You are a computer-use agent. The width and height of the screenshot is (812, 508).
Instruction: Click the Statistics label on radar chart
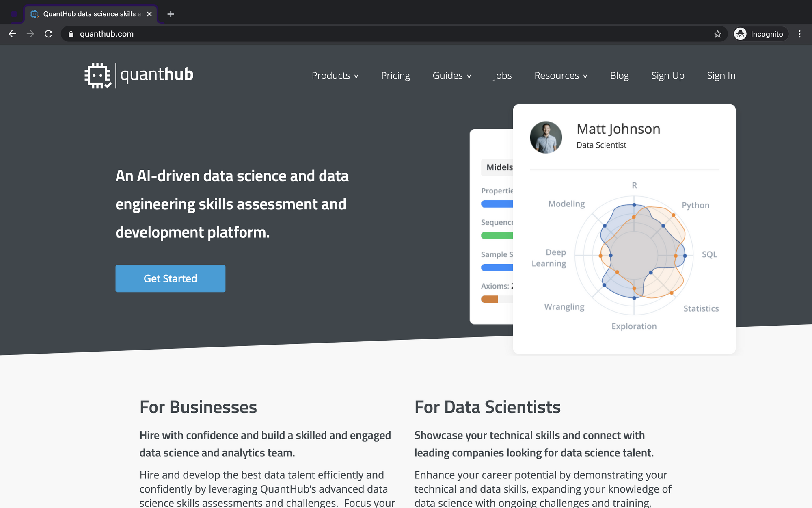click(701, 308)
